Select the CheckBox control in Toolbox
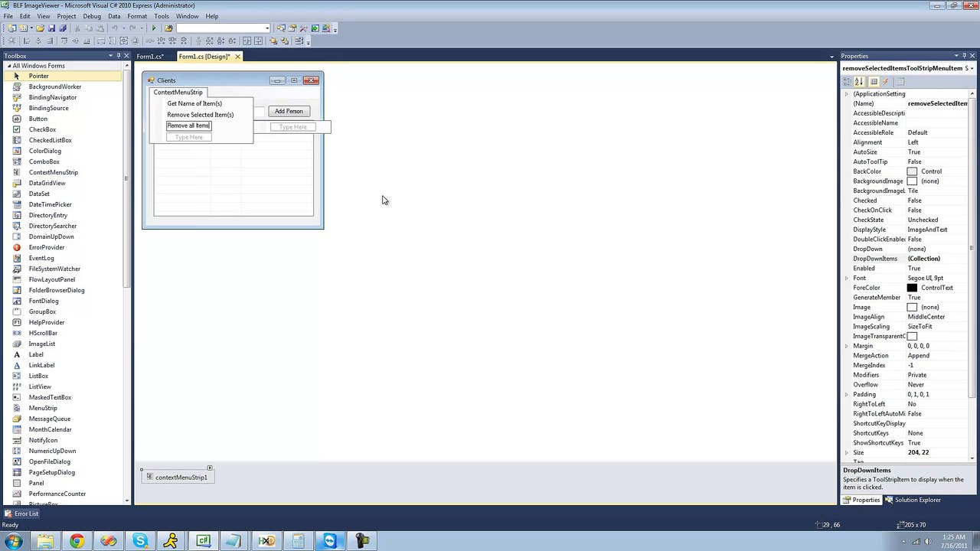 [x=42, y=129]
